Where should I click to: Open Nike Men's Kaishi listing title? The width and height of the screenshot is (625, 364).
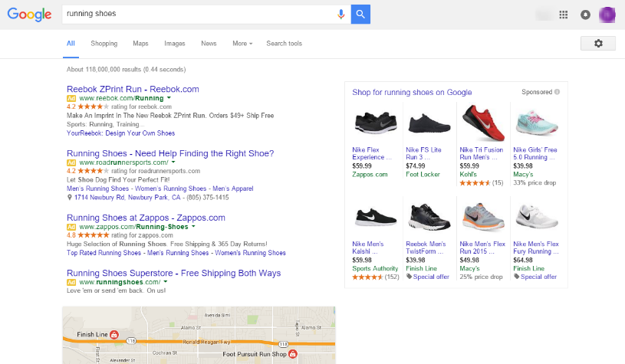point(368,248)
